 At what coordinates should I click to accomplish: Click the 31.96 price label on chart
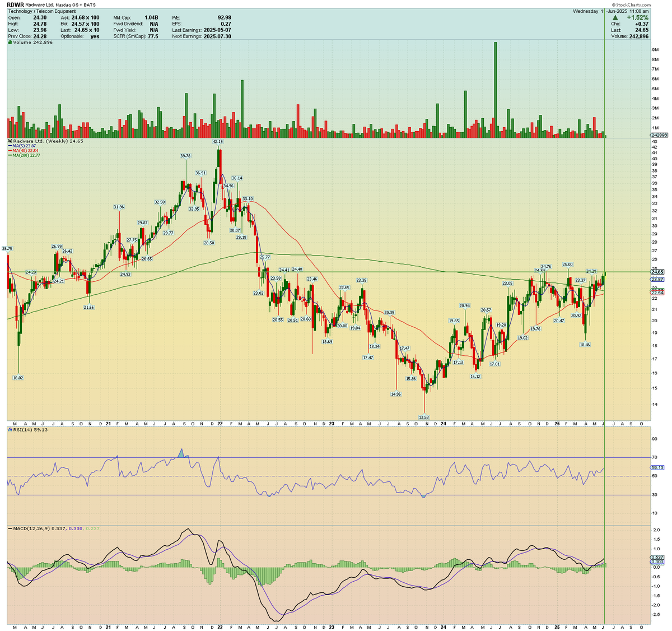[x=119, y=207]
